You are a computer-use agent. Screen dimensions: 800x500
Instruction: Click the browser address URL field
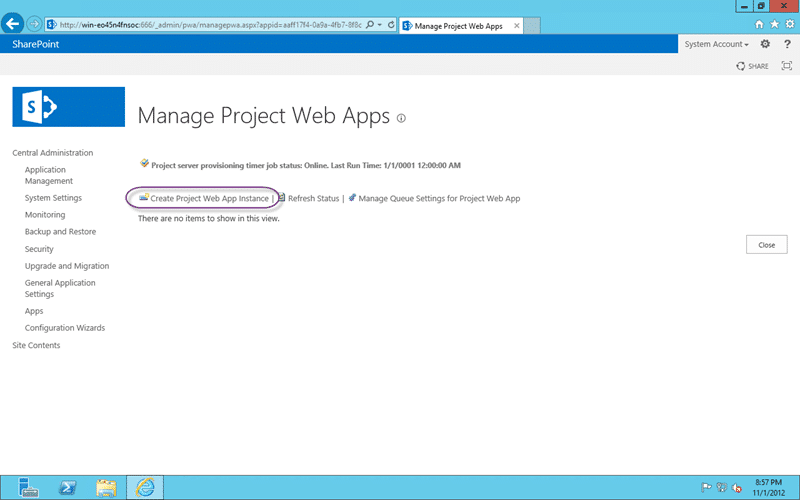pyautogui.click(x=210, y=24)
